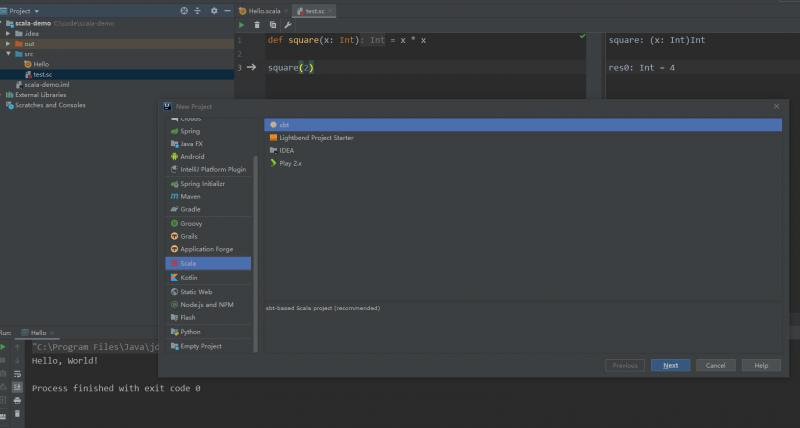Screen dimensions: 800x428
Task: Expand the .idea folder
Action: click(8, 34)
